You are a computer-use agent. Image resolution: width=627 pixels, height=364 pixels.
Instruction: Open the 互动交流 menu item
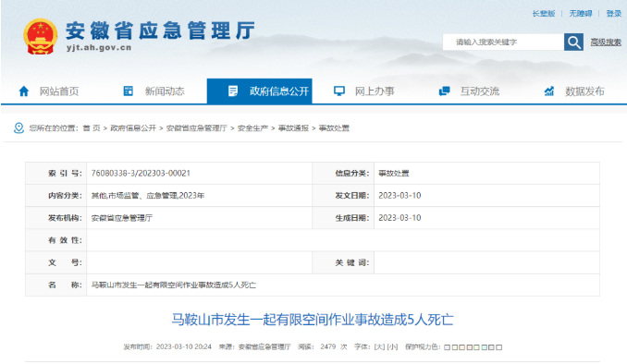pyautogui.click(x=480, y=91)
